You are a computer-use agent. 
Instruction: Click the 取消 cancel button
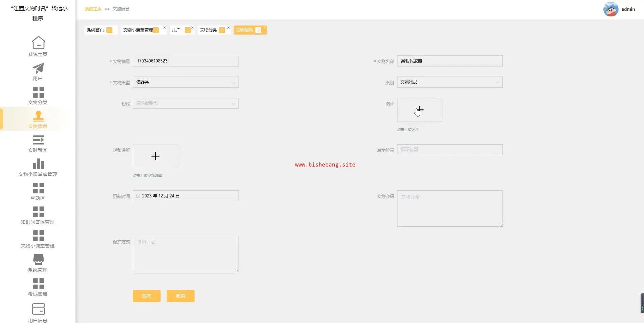[x=180, y=296]
